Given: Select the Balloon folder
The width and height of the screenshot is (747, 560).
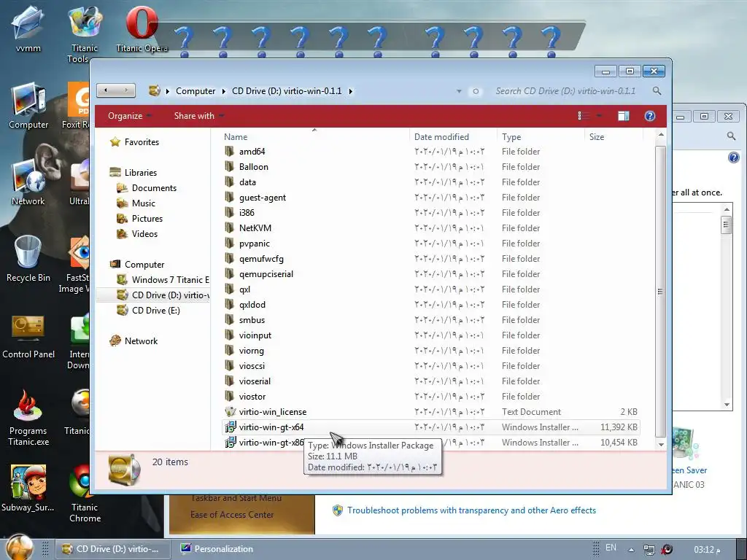Looking at the screenshot, I should coord(253,167).
